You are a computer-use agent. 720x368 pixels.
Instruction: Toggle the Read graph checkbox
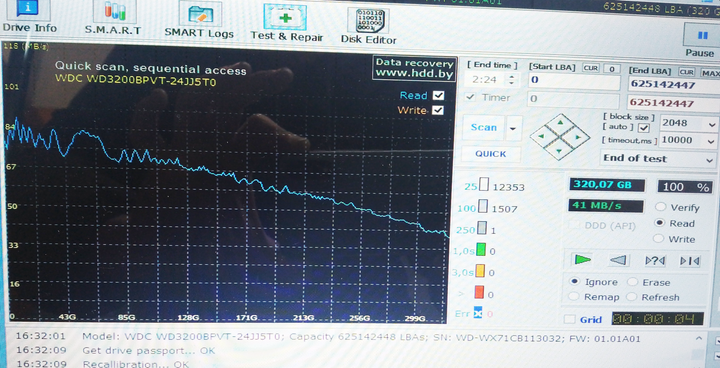point(439,95)
